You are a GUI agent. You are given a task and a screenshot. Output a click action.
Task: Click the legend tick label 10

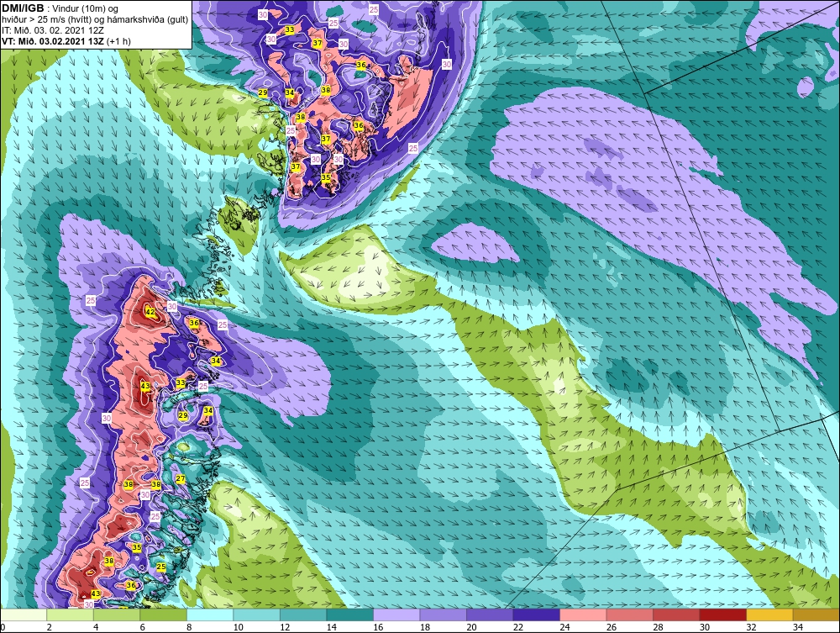238,627
